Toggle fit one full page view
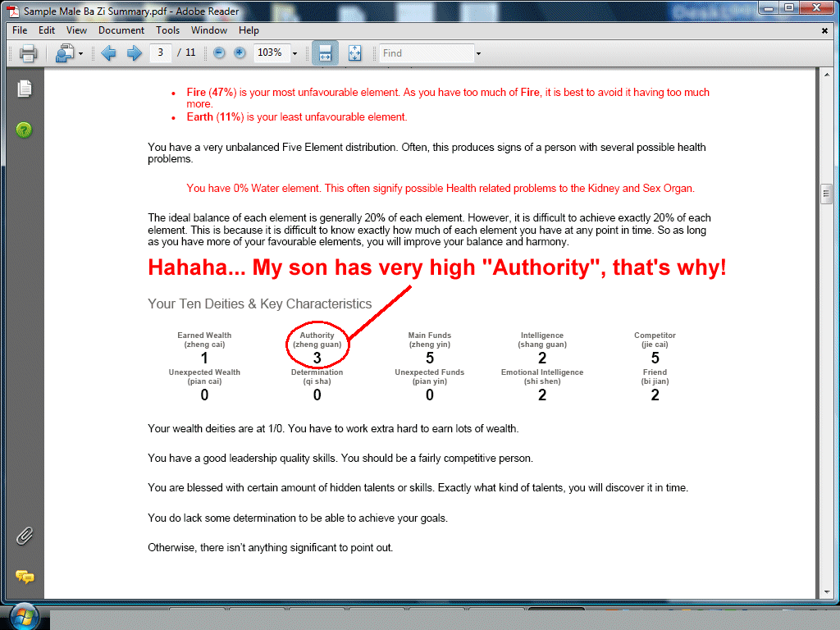The height and width of the screenshot is (630, 840). click(354, 53)
